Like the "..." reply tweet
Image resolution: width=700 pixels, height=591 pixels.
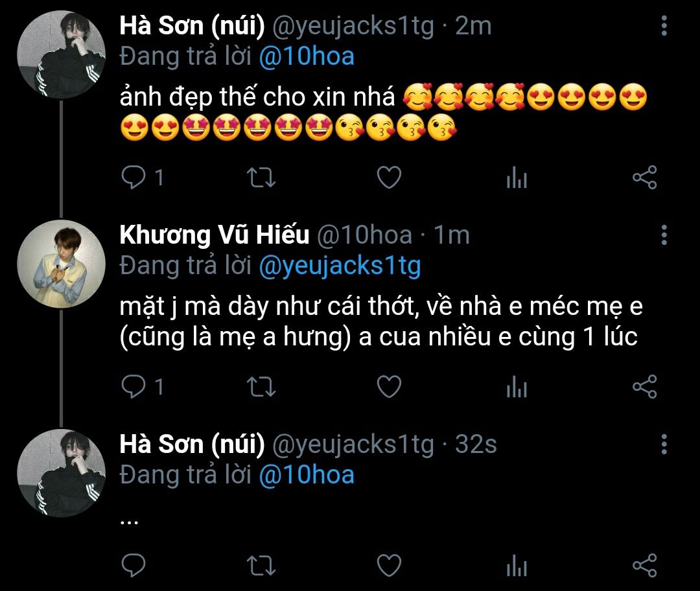click(389, 566)
